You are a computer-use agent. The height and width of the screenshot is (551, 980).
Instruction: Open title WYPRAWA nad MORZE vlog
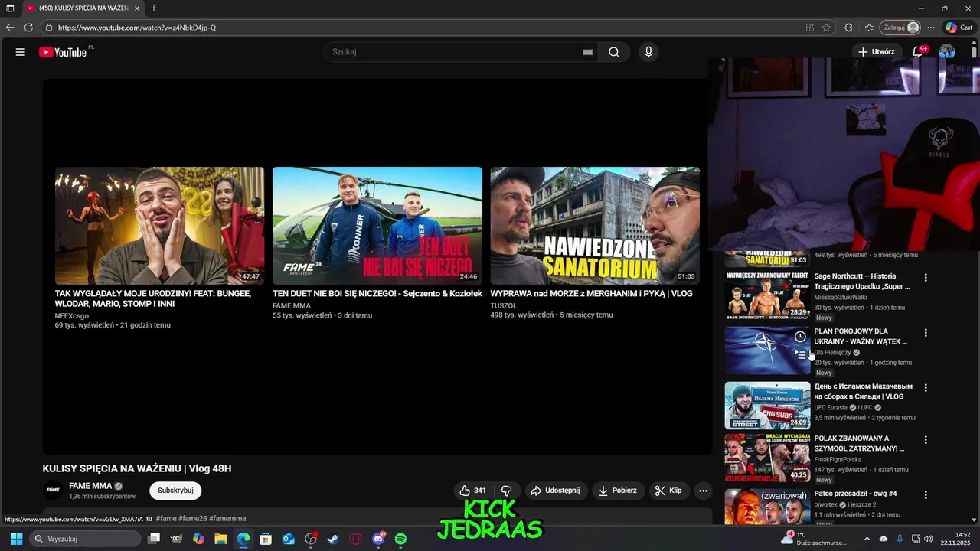click(591, 294)
